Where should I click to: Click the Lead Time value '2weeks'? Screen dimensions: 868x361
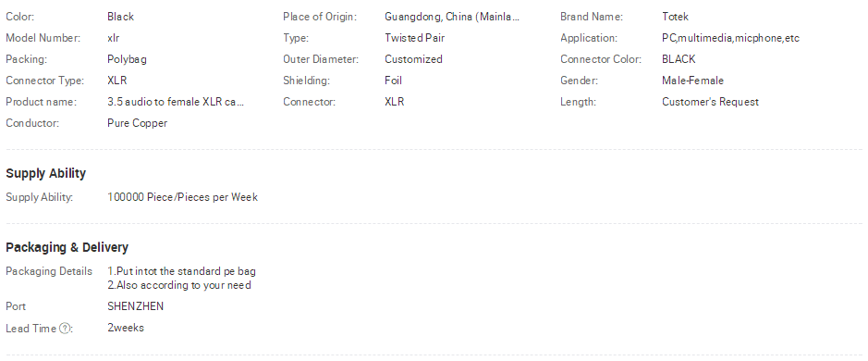click(126, 328)
